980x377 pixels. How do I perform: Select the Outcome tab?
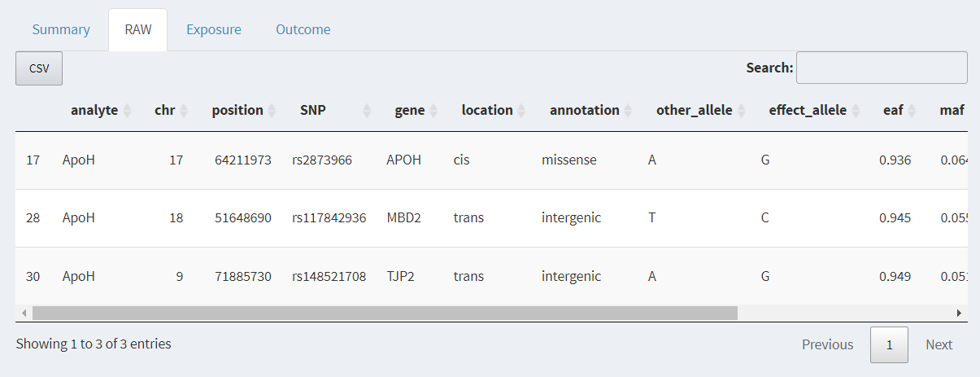click(x=303, y=30)
